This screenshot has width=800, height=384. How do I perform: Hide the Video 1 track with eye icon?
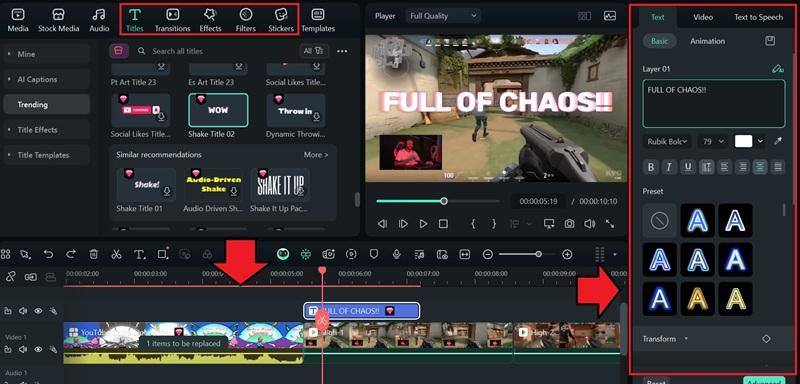point(38,349)
